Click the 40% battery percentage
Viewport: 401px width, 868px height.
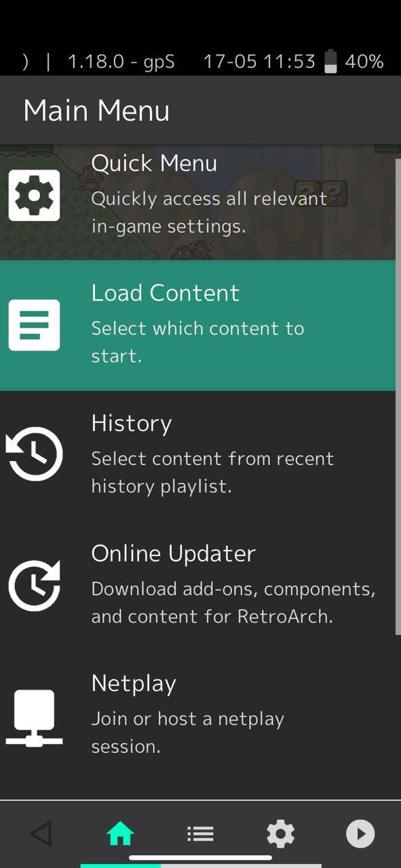click(364, 62)
